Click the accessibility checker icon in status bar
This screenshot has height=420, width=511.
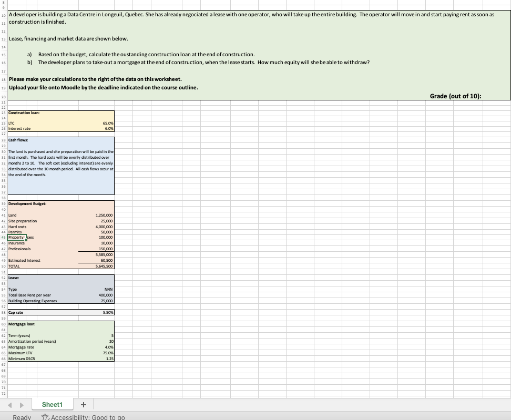pos(45,417)
